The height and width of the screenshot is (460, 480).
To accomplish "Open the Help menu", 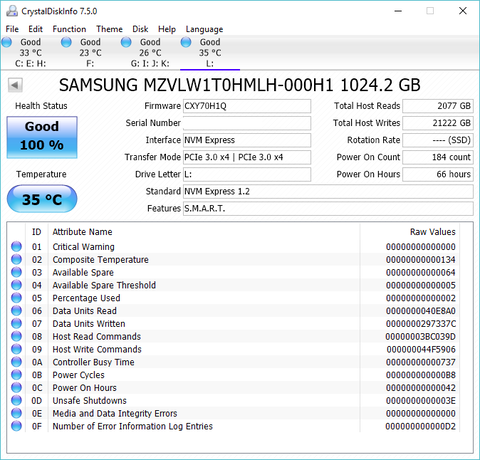I will (167, 29).
